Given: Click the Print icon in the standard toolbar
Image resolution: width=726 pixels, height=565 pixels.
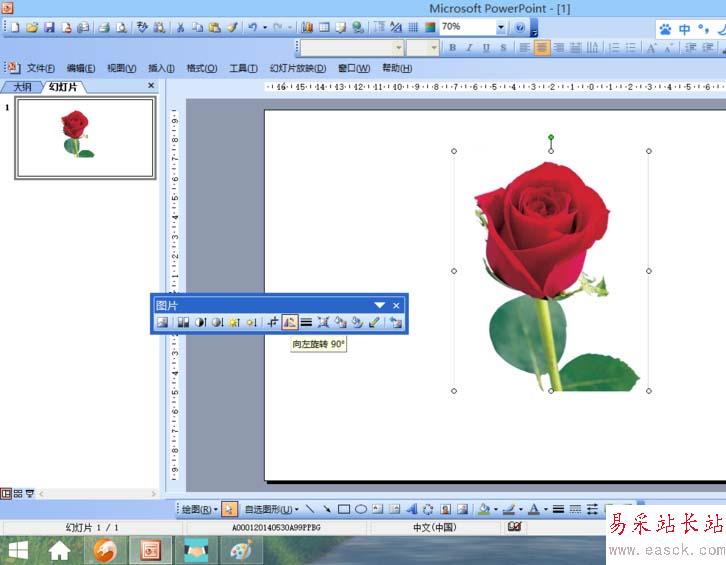Looking at the screenshot, I should point(104,27).
